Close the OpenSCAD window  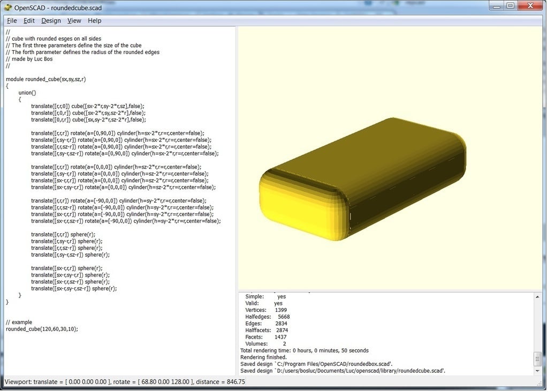pos(530,6)
